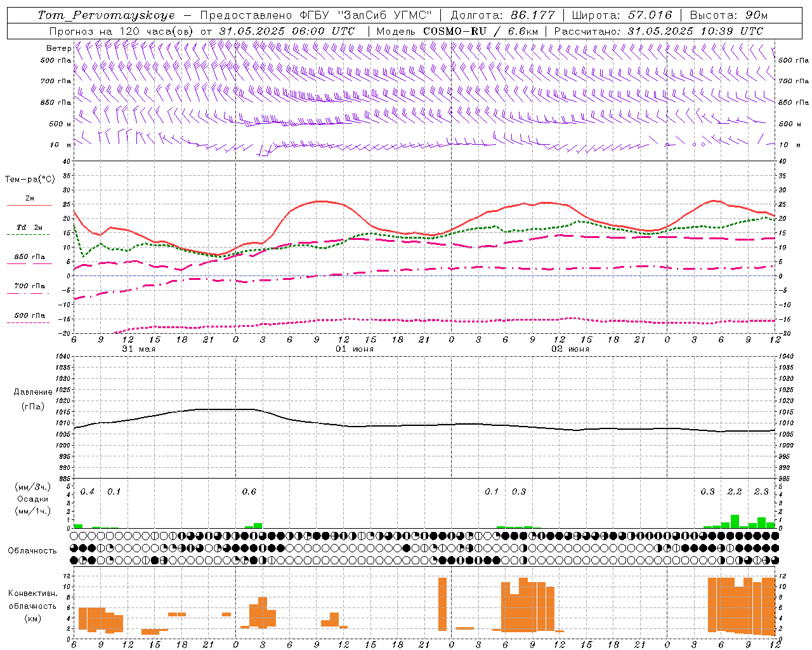The width and height of the screenshot is (812, 650).
Task: Click the 'Конвективн.' convective cloud label
Action: coord(32,593)
